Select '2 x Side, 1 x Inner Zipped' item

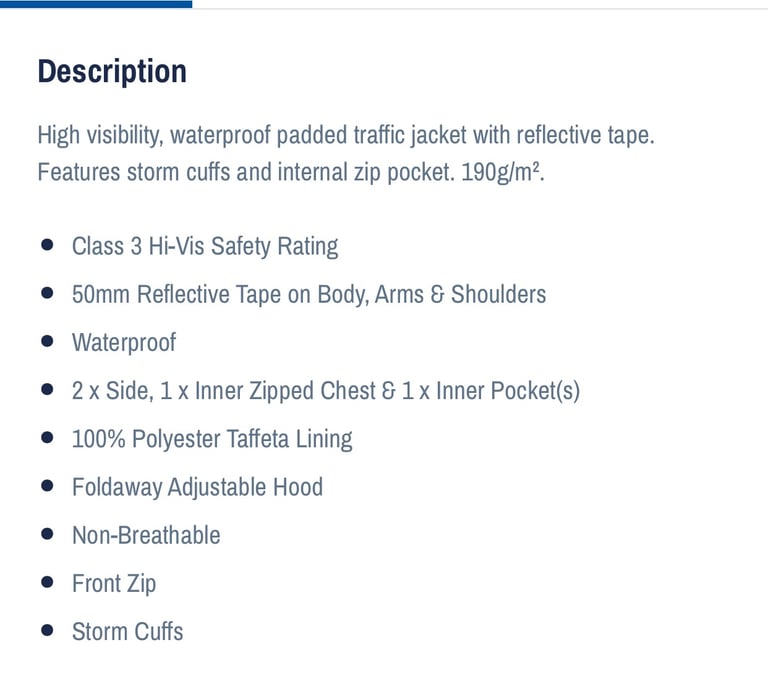[326, 391]
